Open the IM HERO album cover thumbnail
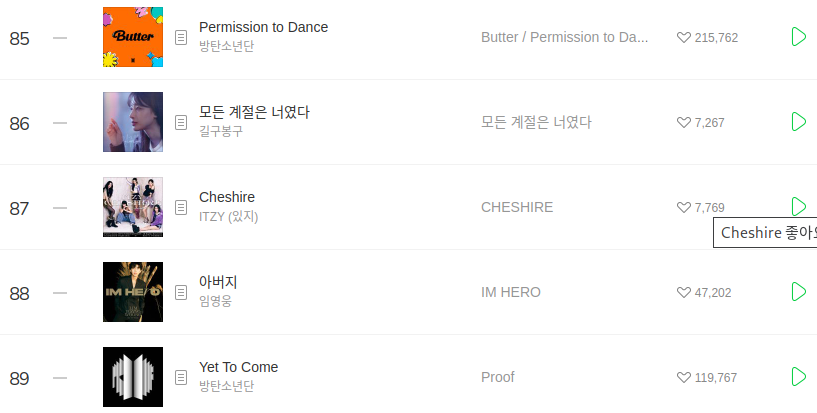This screenshot has height=413, width=817. (132, 292)
